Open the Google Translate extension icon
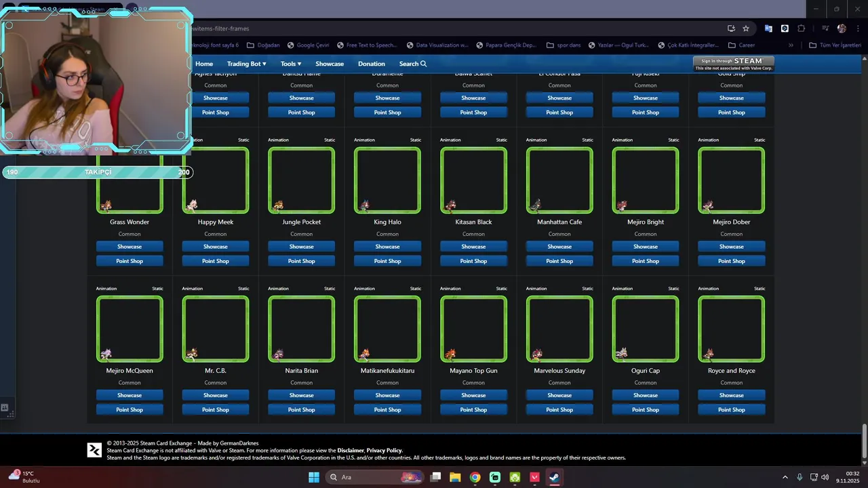The width and height of the screenshot is (868, 488). (768, 28)
